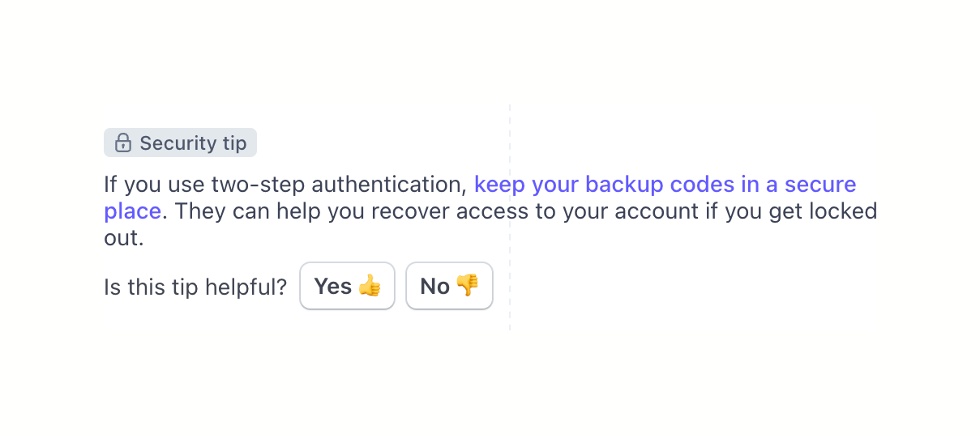This screenshot has height=434, width=980.
Task: Click the lock icon in the badge
Action: coord(122,143)
